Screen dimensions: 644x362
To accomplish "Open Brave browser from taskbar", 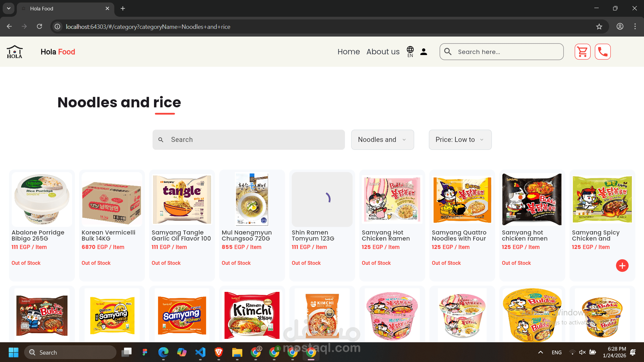I will tap(219, 352).
